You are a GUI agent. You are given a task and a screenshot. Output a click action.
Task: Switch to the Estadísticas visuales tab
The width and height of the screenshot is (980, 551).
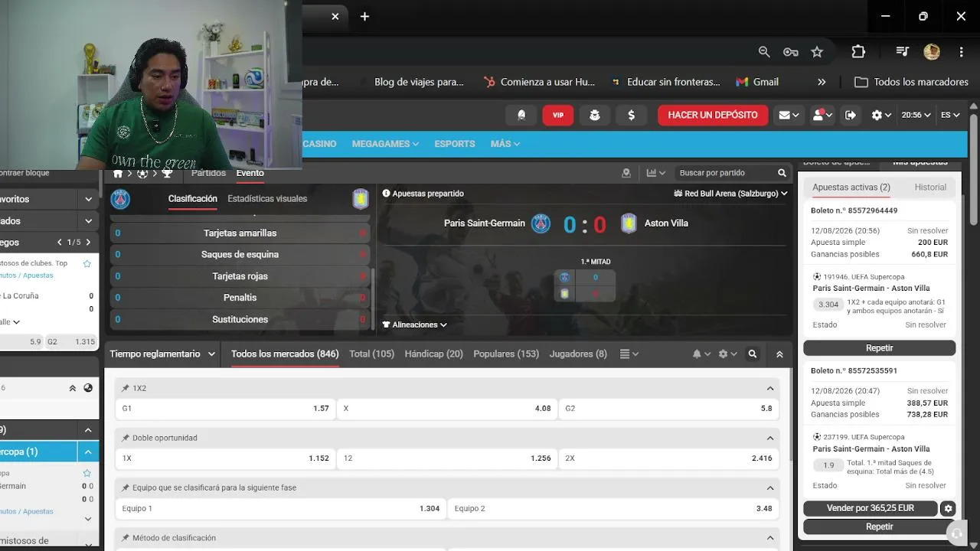267,198
